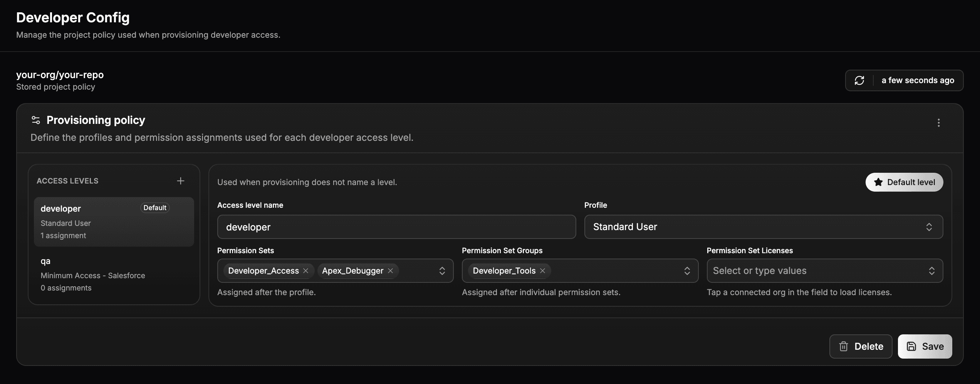The height and width of the screenshot is (384, 980).
Task: Edit the Access level name field
Action: pyautogui.click(x=396, y=227)
